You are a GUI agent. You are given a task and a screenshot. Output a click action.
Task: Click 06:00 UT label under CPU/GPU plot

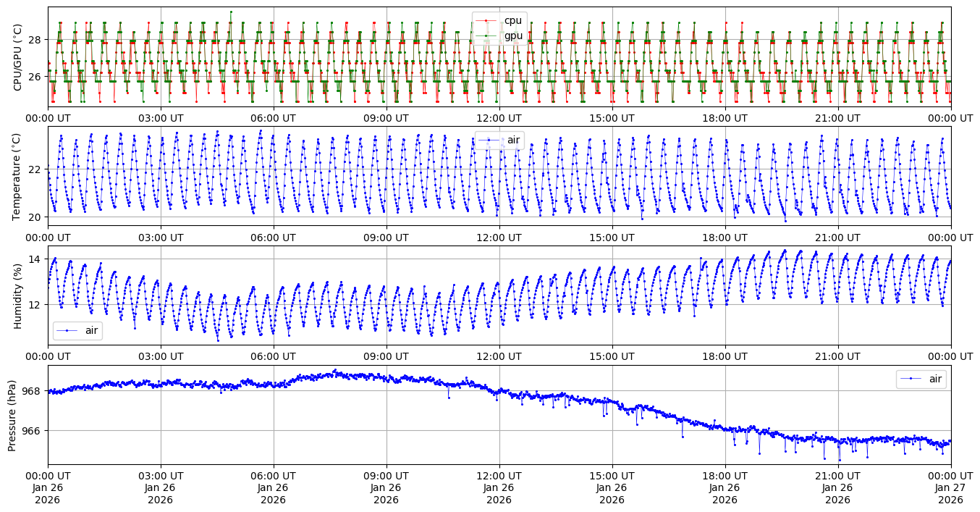[x=273, y=117]
